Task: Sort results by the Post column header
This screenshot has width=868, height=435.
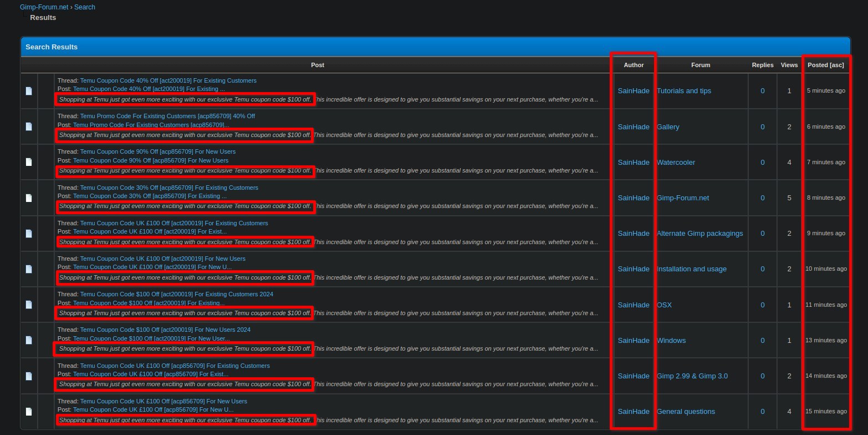Action: (318, 65)
